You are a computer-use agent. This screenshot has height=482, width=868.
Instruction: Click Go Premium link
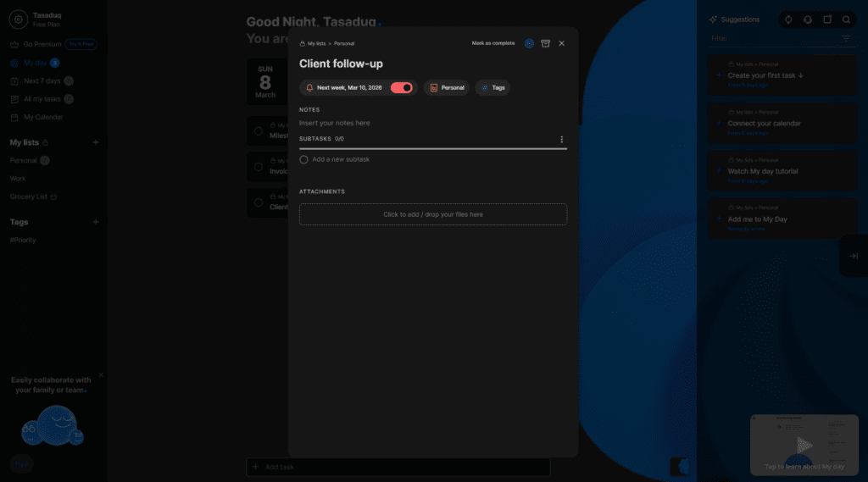pyautogui.click(x=42, y=44)
